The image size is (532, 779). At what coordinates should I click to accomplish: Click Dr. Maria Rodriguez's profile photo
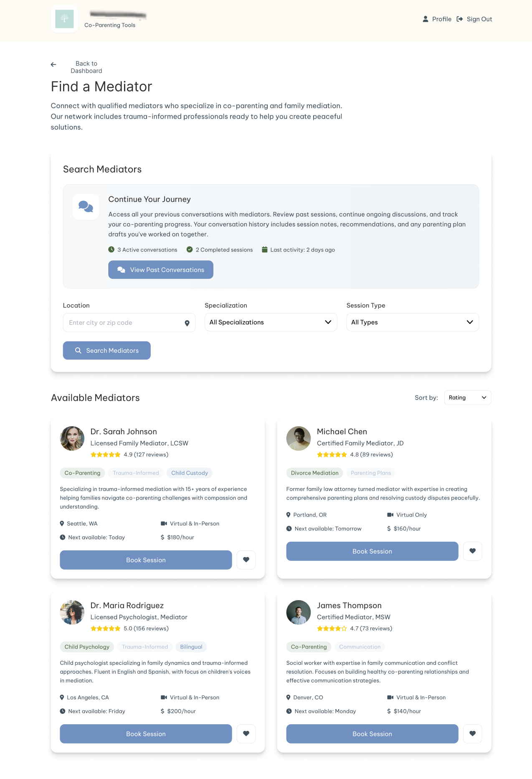click(x=72, y=612)
